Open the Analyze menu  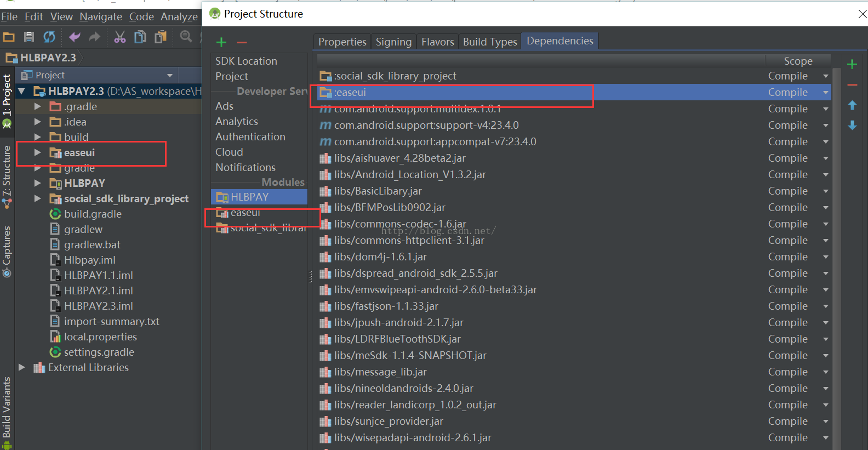coord(179,17)
